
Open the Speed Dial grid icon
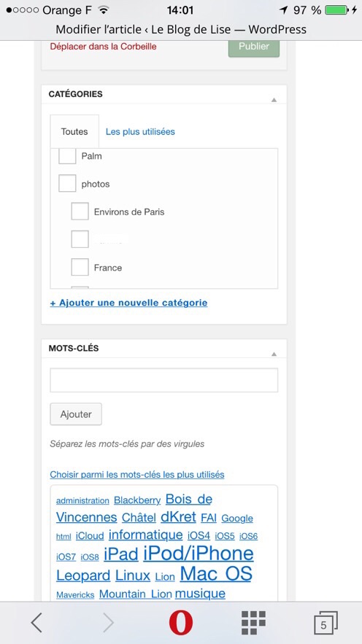[253, 623]
